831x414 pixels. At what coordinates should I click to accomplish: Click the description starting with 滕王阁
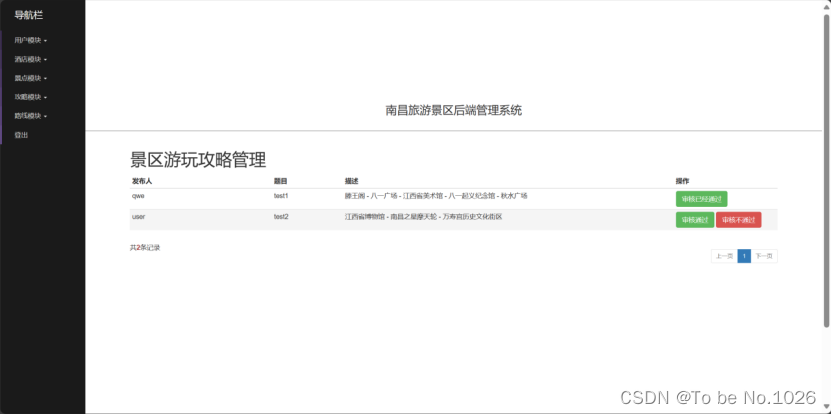pos(436,196)
